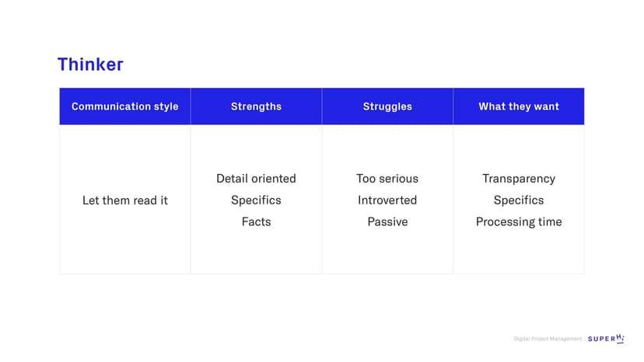Select the "Thinker" slide title
This screenshot has width=644, height=362.
(90, 64)
